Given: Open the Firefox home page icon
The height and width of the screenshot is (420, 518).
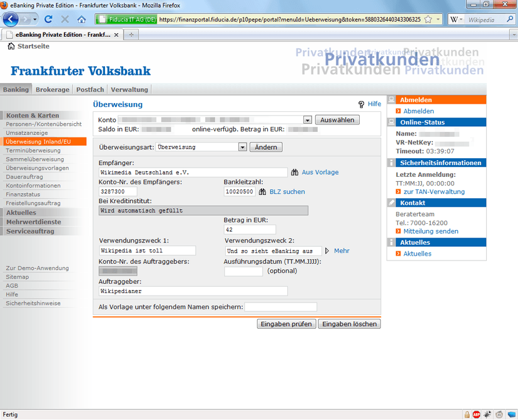Looking at the screenshot, I should click(81, 19).
